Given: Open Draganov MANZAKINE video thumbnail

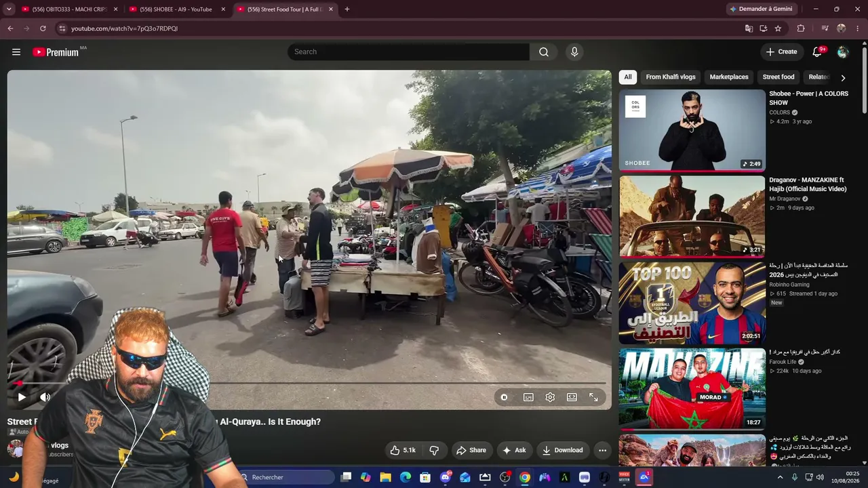Looking at the screenshot, I should 692,217.
